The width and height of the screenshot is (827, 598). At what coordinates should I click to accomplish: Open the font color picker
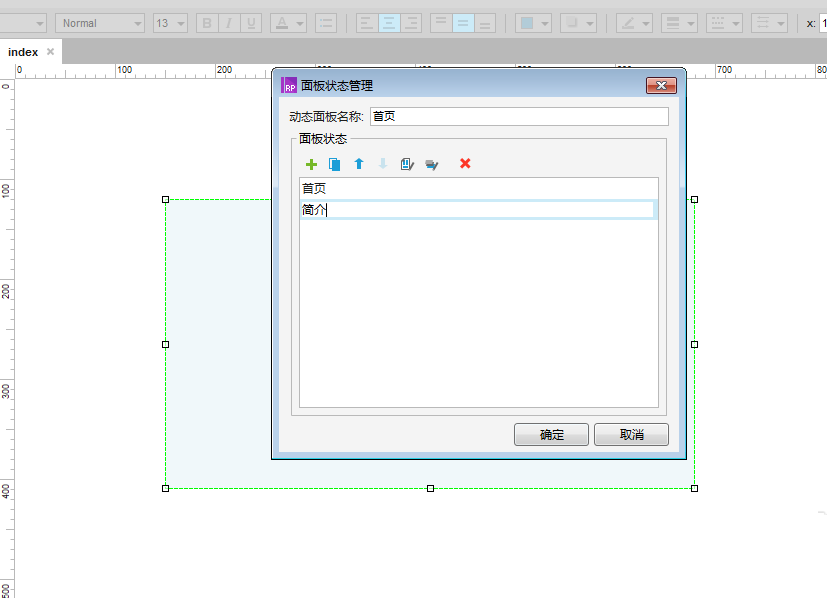pyautogui.click(x=282, y=23)
